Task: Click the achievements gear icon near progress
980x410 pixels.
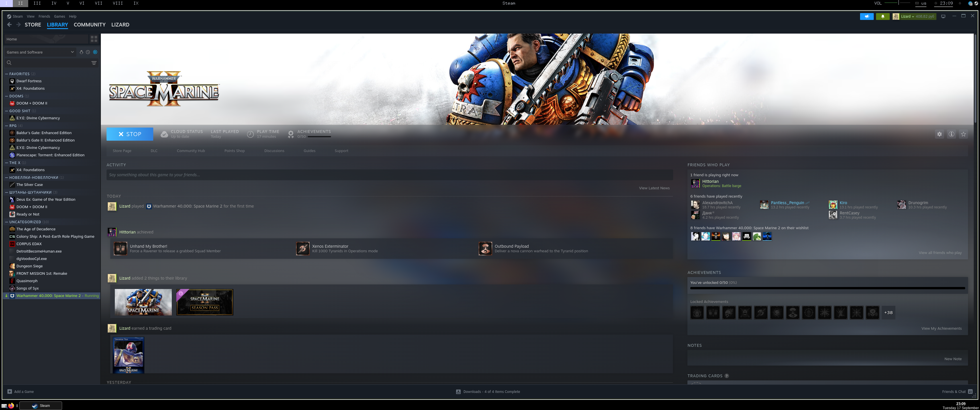Action: point(291,134)
